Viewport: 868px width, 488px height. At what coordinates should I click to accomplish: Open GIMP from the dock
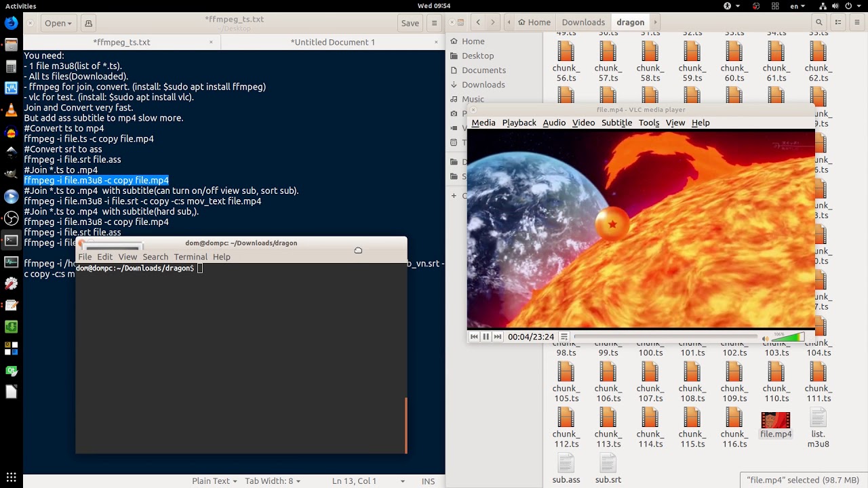[x=11, y=175]
